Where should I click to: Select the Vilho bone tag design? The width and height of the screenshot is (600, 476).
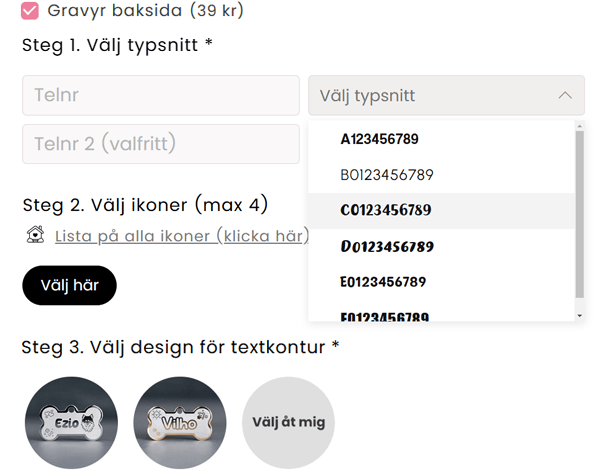click(x=180, y=422)
